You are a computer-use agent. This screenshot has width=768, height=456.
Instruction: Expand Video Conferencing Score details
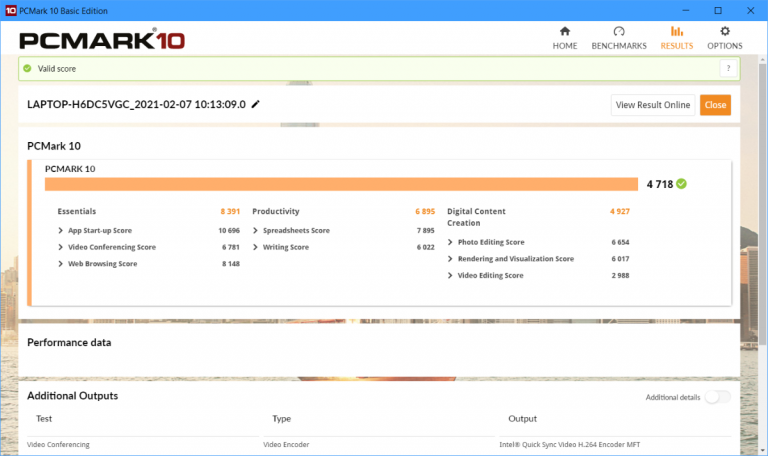tap(61, 247)
